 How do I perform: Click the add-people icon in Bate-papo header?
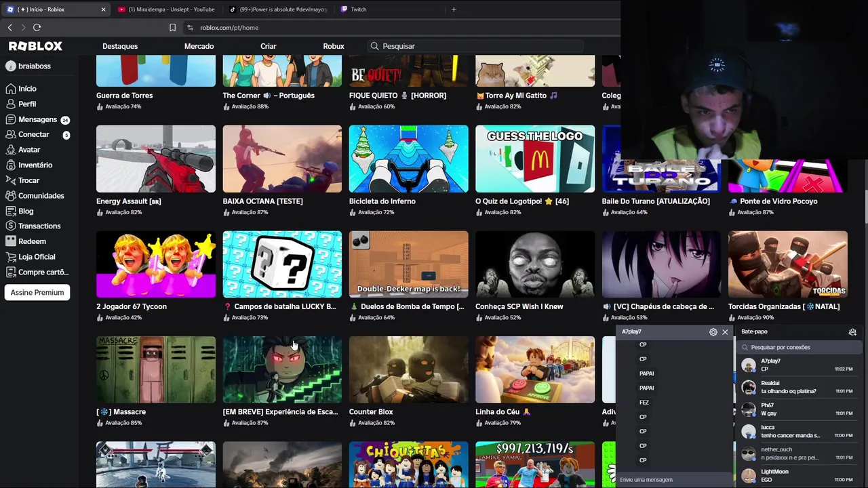[852, 332]
